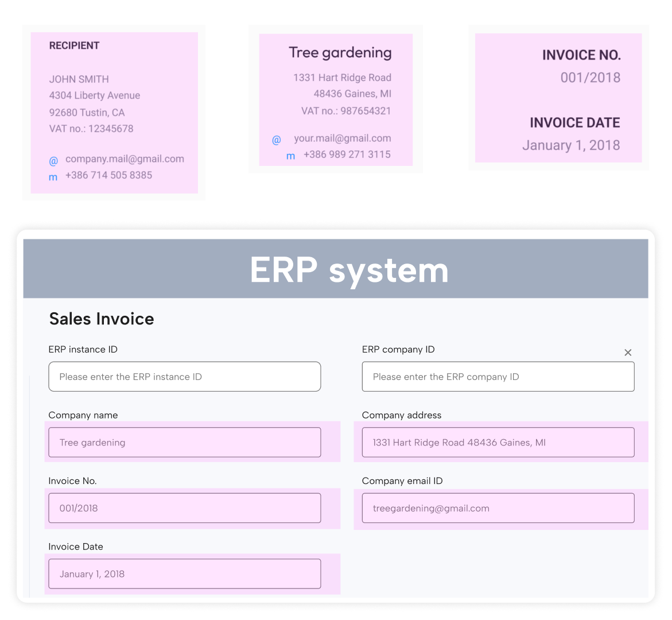Click the invoice number 001/2018 on card
The image size is (672, 620).
(x=590, y=77)
